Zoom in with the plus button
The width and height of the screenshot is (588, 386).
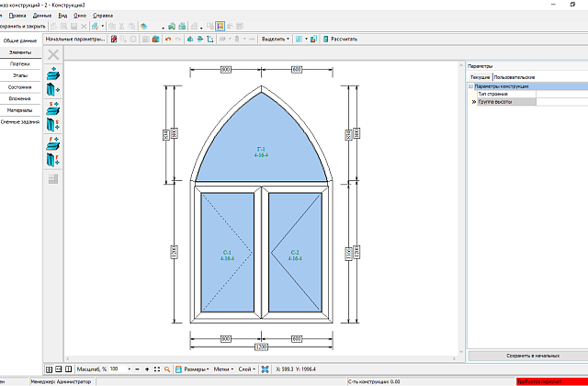pyautogui.click(x=147, y=369)
